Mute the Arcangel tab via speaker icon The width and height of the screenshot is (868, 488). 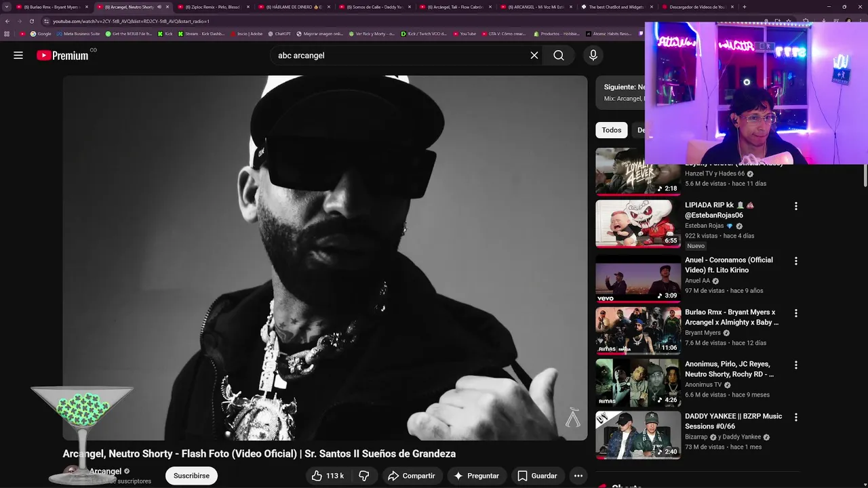coord(159,7)
